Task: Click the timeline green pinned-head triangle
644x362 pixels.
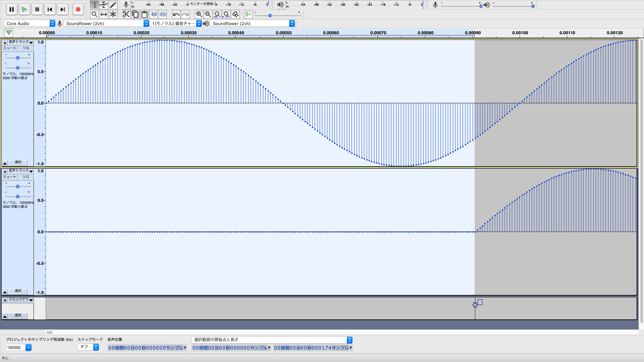Action: point(9,33)
